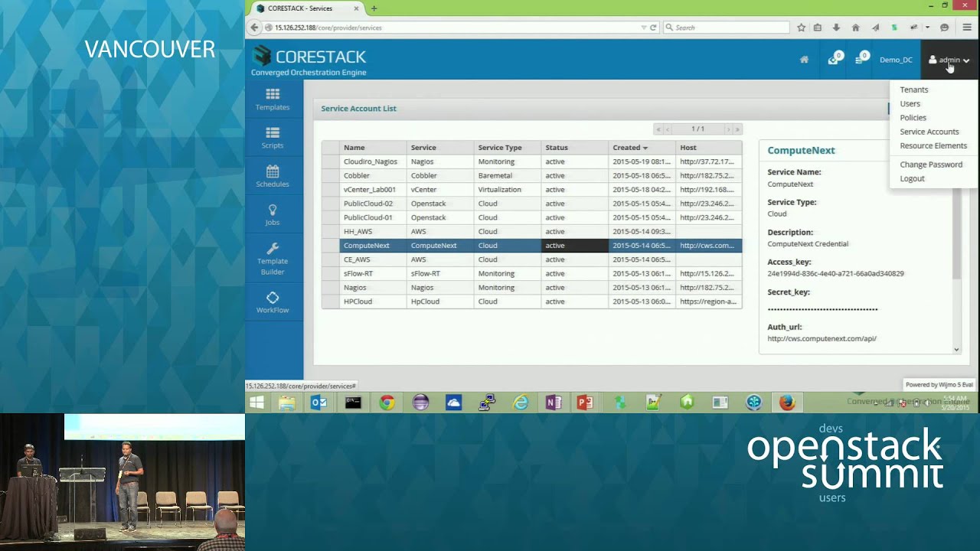The height and width of the screenshot is (551, 980).
Task: Open a new browser tab
Action: pyautogui.click(x=374, y=8)
